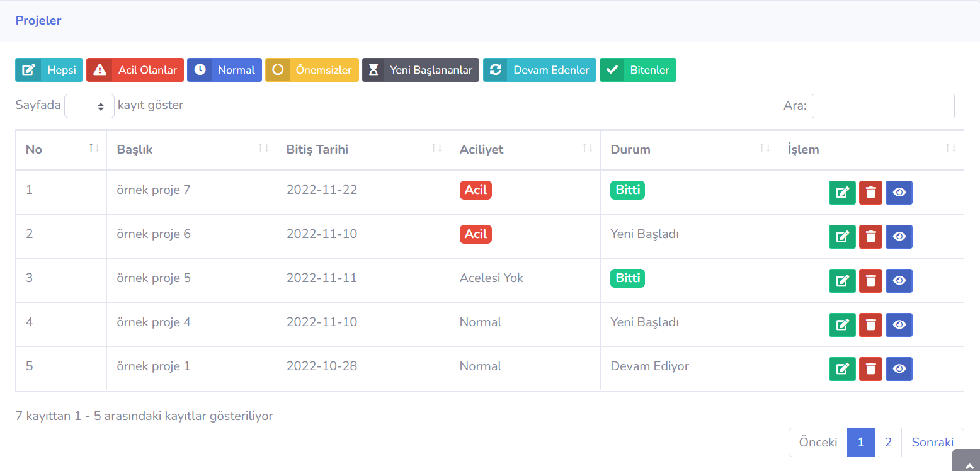Open details of örnek proje 5 with the eye icon

click(899, 281)
